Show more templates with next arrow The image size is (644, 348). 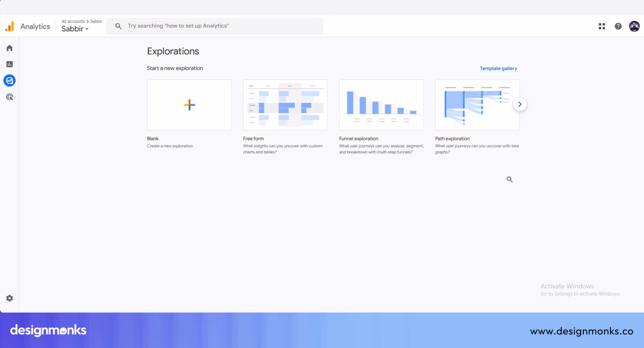(520, 104)
